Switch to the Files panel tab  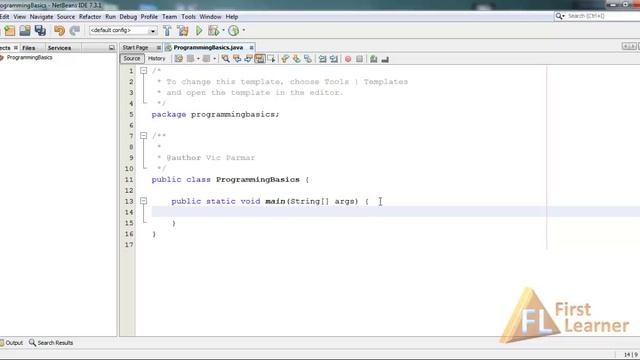[29, 48]
